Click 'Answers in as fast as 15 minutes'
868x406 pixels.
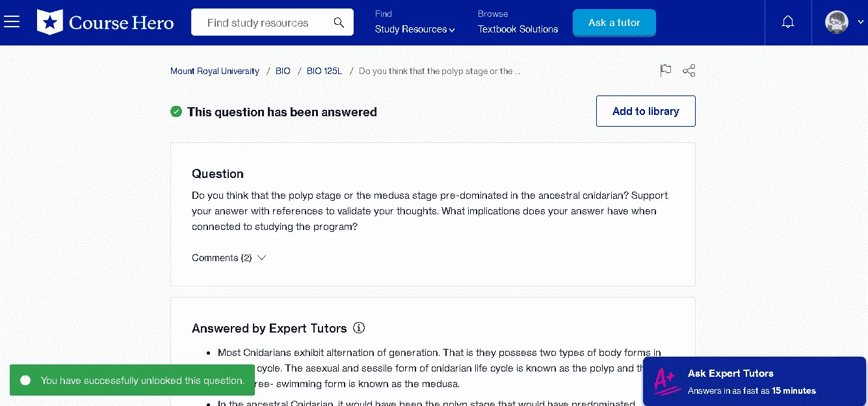(752, 391)
